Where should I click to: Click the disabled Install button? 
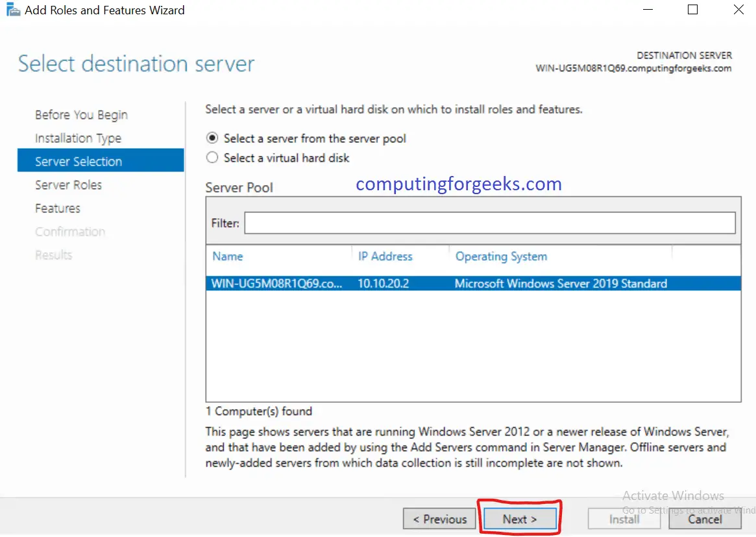pyautogui.click(x=624, y=518)
